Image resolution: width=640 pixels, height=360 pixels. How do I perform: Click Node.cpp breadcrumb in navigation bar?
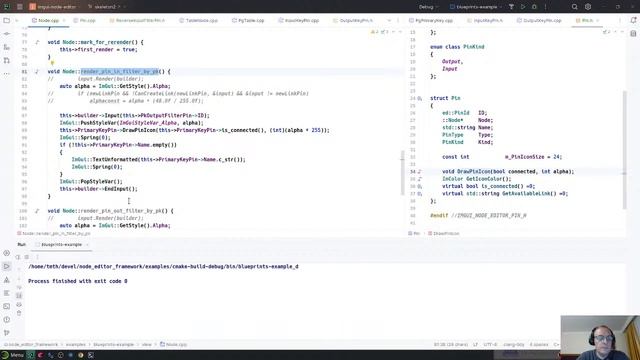coord(173,344)
